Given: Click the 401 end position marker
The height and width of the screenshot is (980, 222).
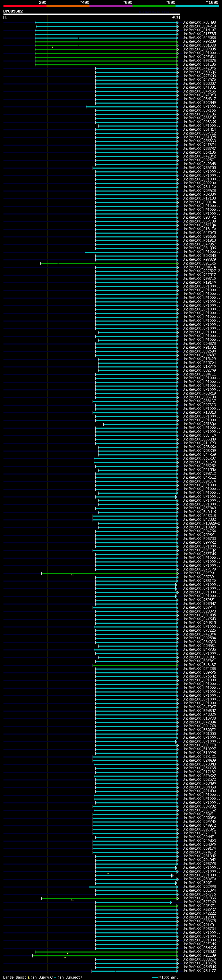Looking at the screenshot, I should (175, 17).
